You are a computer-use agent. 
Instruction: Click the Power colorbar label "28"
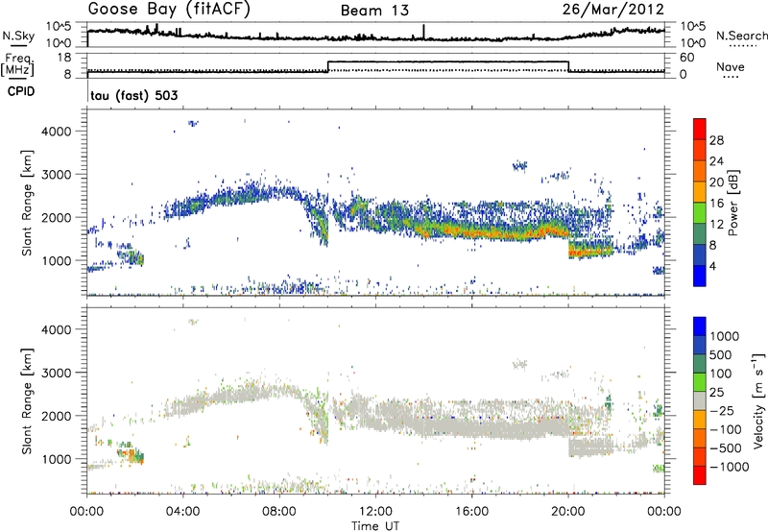716,140
